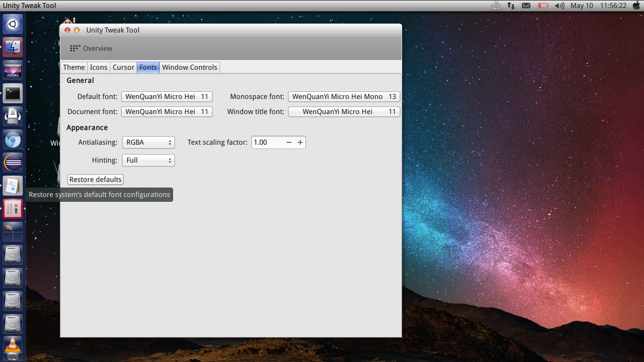Select the Fonts tab
The image size is (644, 362).
(x=148, y=67)
